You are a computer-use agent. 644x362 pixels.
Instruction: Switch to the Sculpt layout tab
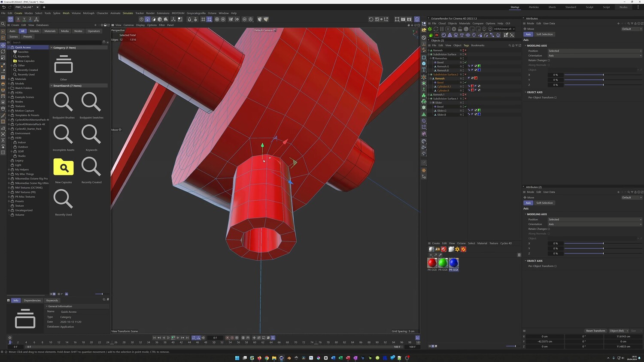tap(589, 7)
